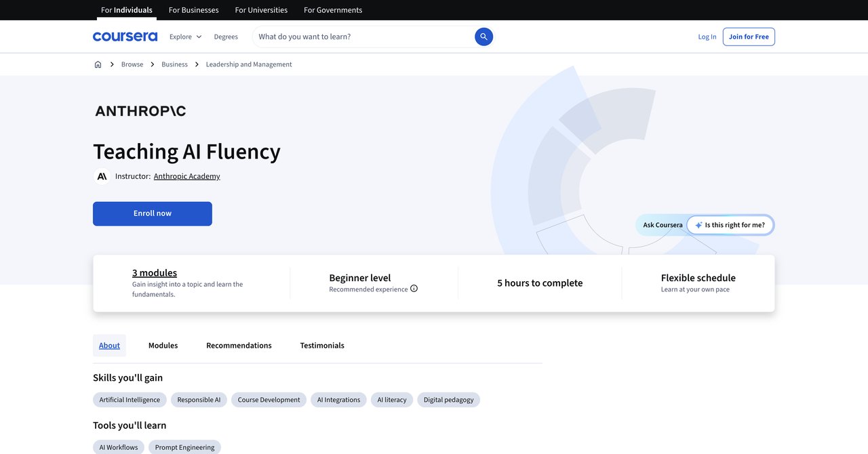Screen dimensions: 868x454
Task: Click 'Learn at your own pace' text
Action: pyautogui.click(x=695, y=289)
